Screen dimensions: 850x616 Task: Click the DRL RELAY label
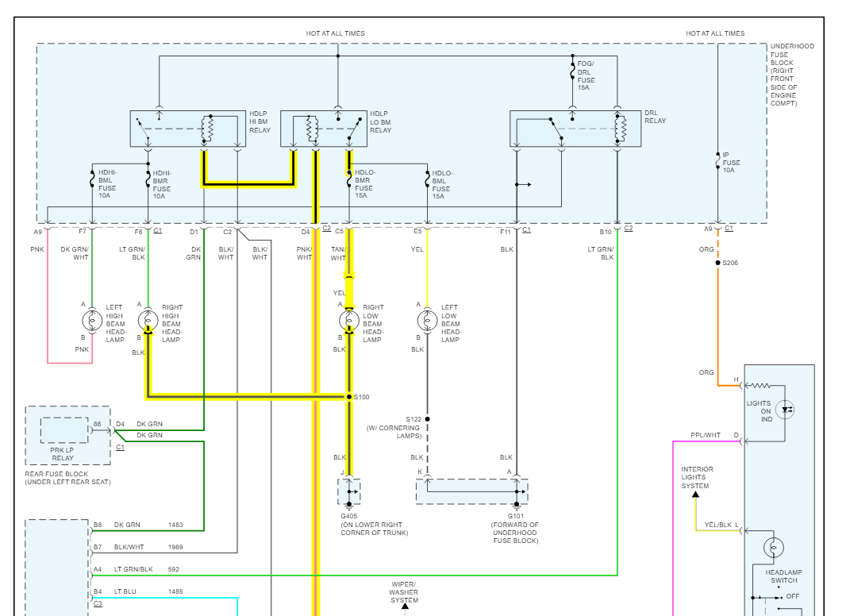coord(655,117)
